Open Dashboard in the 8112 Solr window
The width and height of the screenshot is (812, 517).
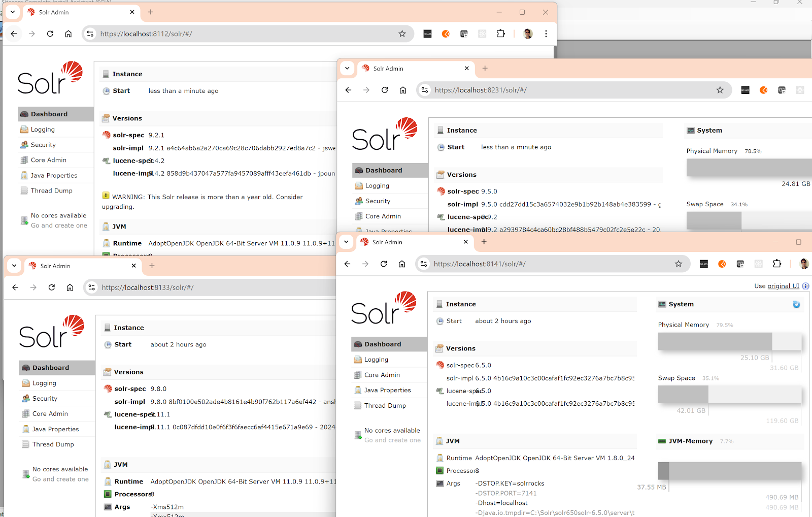tap(56, 114)
